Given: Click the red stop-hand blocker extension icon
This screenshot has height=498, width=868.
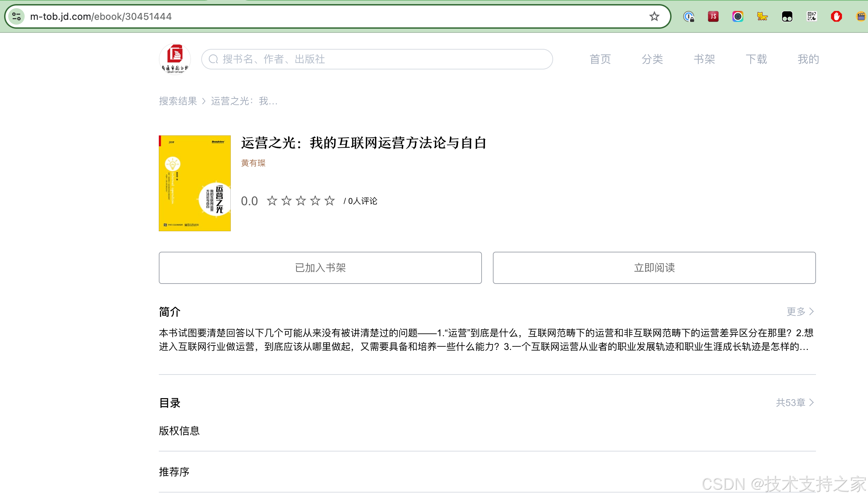Looking at the screenshot, I should tap(836, 16).
